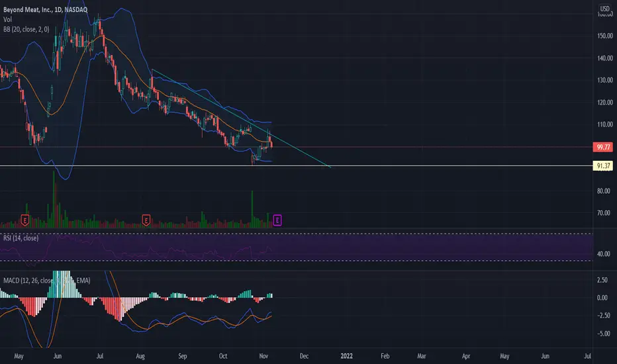
Task: Click the Beyond Meat, Inc. symbol title
Action: [x=45, y=9]
